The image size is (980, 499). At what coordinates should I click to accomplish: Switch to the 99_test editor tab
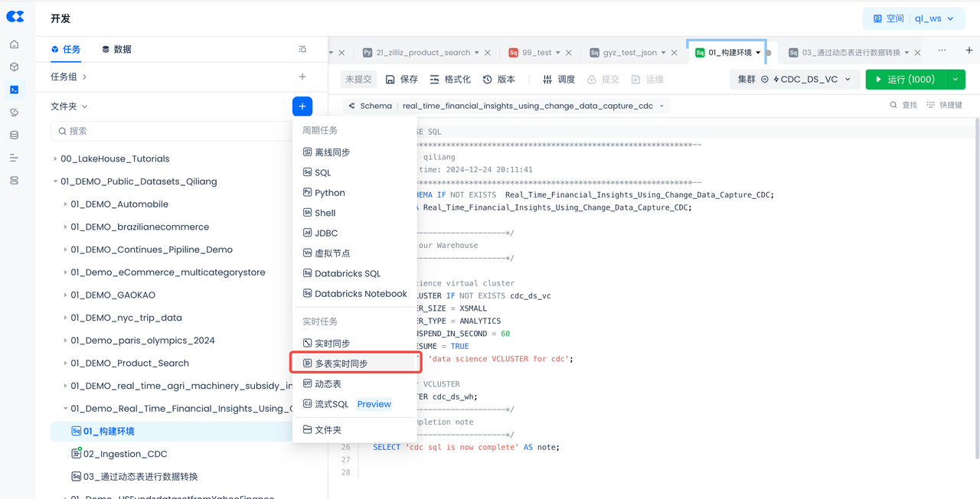[x=536, y=53]
